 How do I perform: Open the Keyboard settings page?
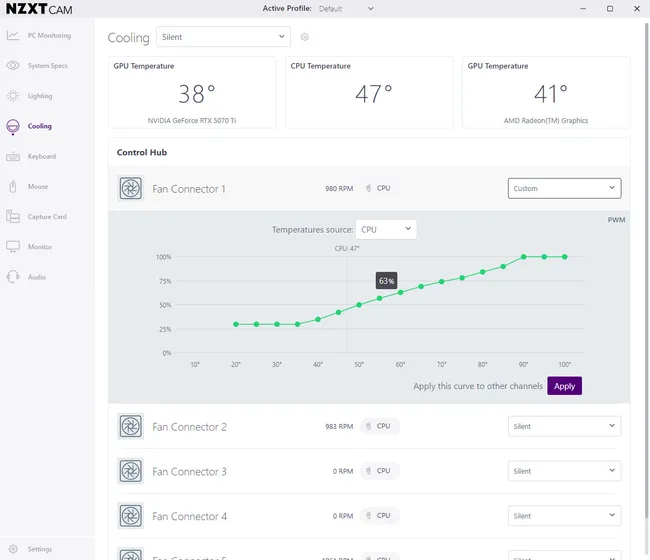point(41,156)
